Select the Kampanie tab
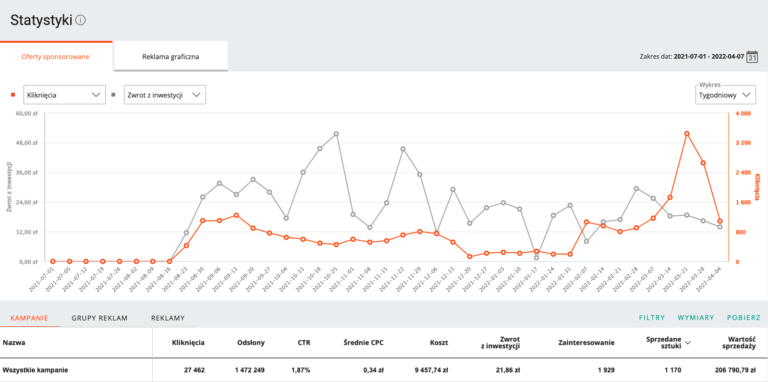 point(29,318)
